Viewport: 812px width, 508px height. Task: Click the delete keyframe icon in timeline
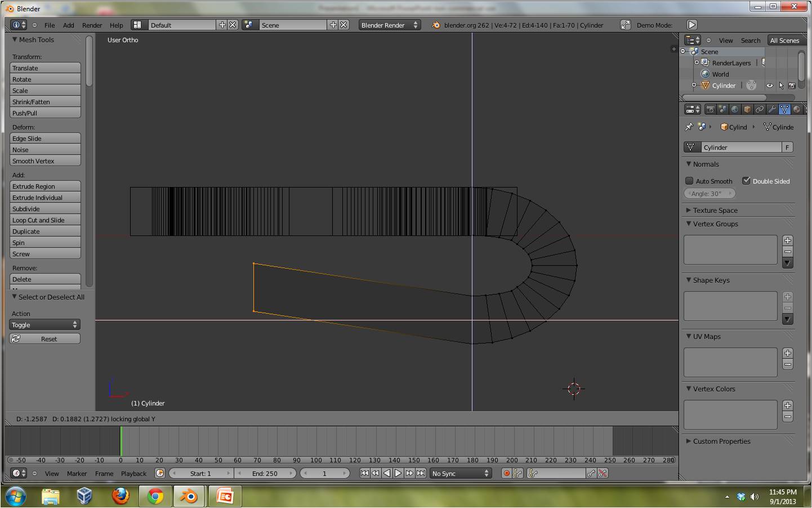[603, 473]
